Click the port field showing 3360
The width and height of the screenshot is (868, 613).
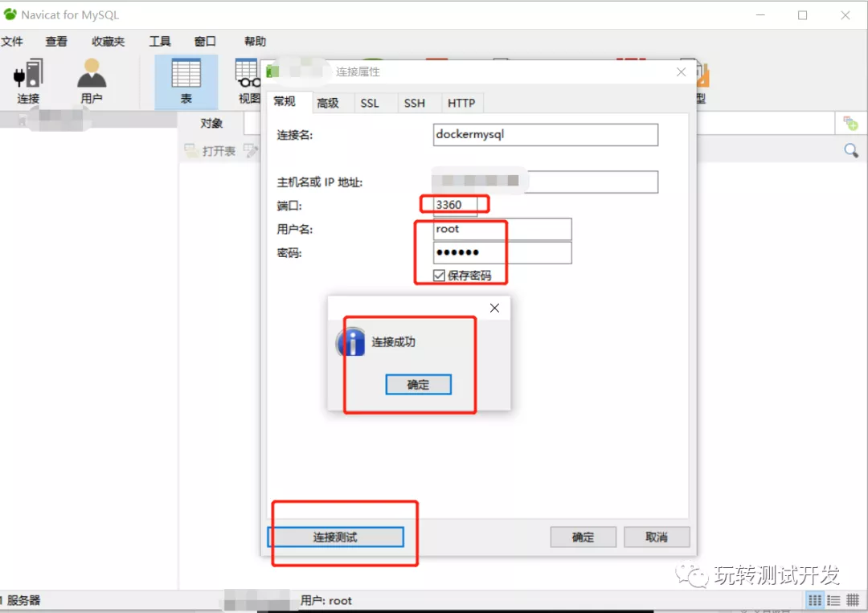tap(455, 205)
